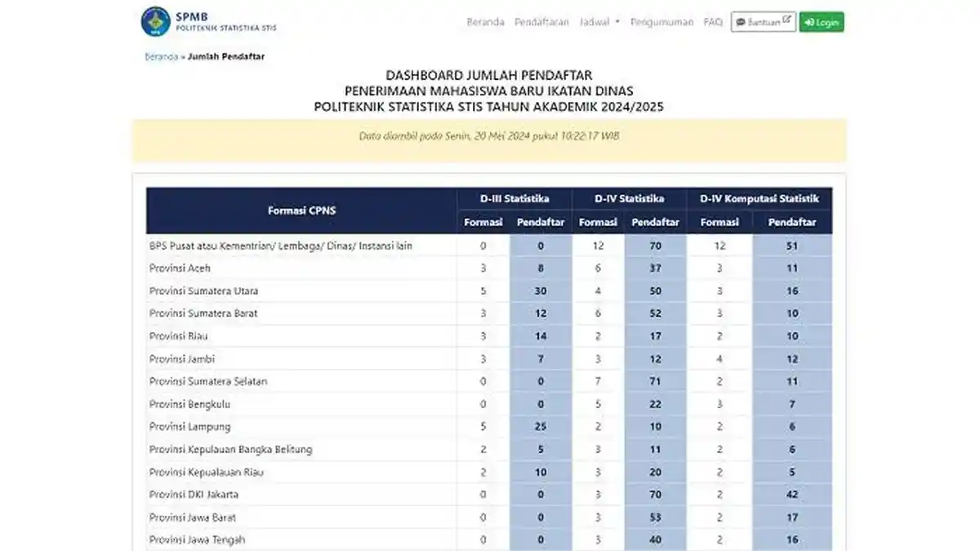
Task: Select the Provinsi Riau row label
Action: click(179, 335)
